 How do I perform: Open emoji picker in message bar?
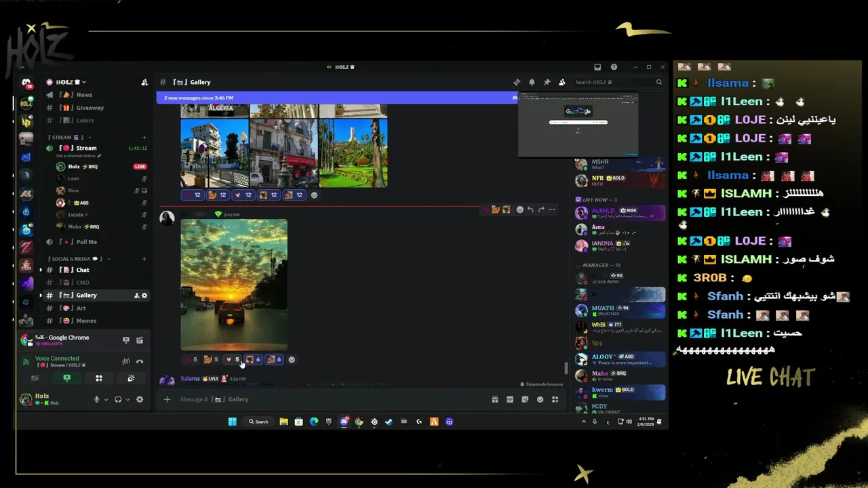[540, 399]
